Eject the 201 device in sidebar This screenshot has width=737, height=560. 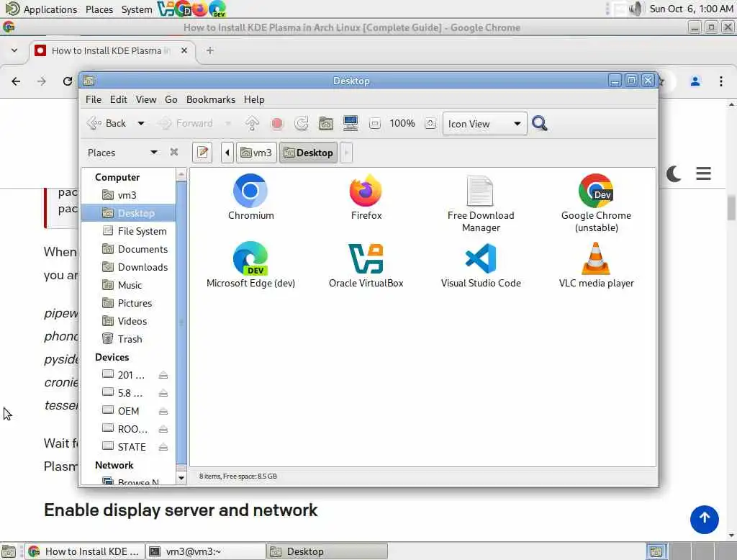pyautogui.click(x=163, y=375)
